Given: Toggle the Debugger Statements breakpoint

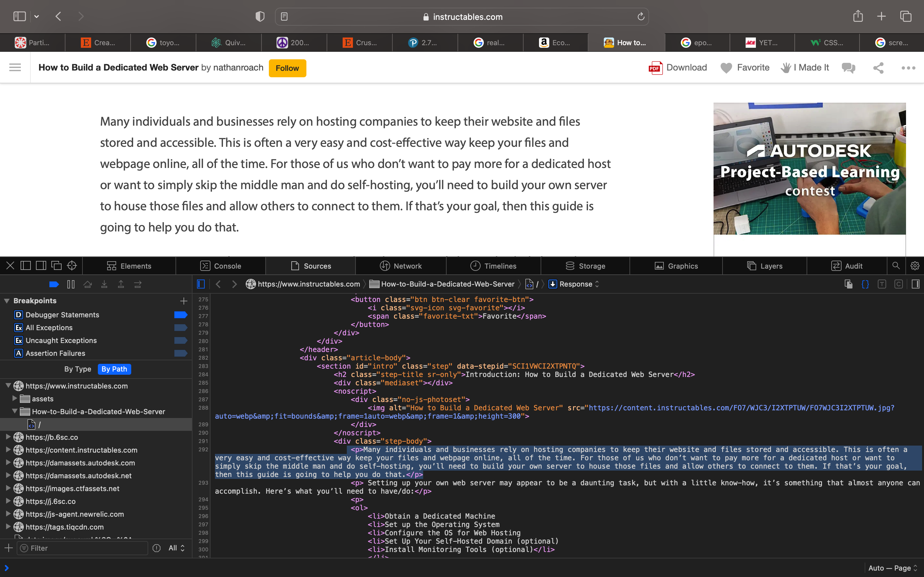Looking at the screenshot, I should pyautogui.click(x=180, y=315).
